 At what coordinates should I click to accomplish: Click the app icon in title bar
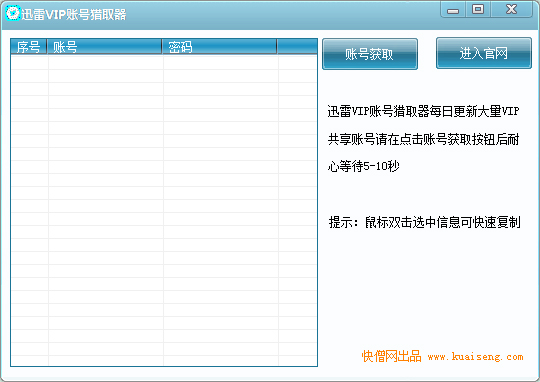pyautogui.click(x=13, y=13)
